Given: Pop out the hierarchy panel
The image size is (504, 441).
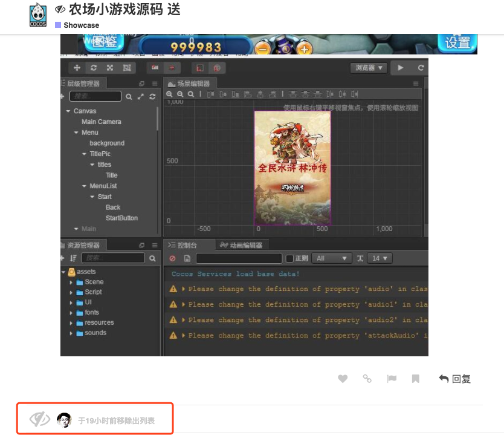Looking at the screenshot, I should tap(141, 83).
